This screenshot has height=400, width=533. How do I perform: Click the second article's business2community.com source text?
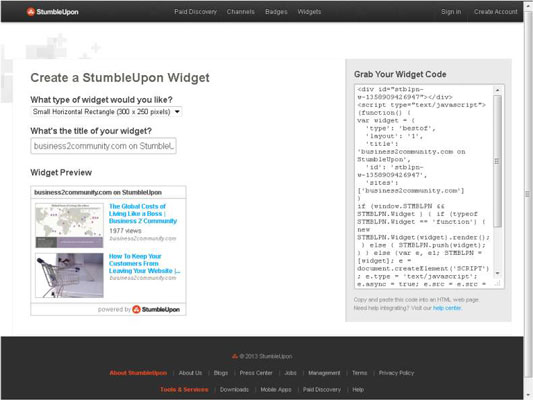pyautogui.click(x=143, y=278)
